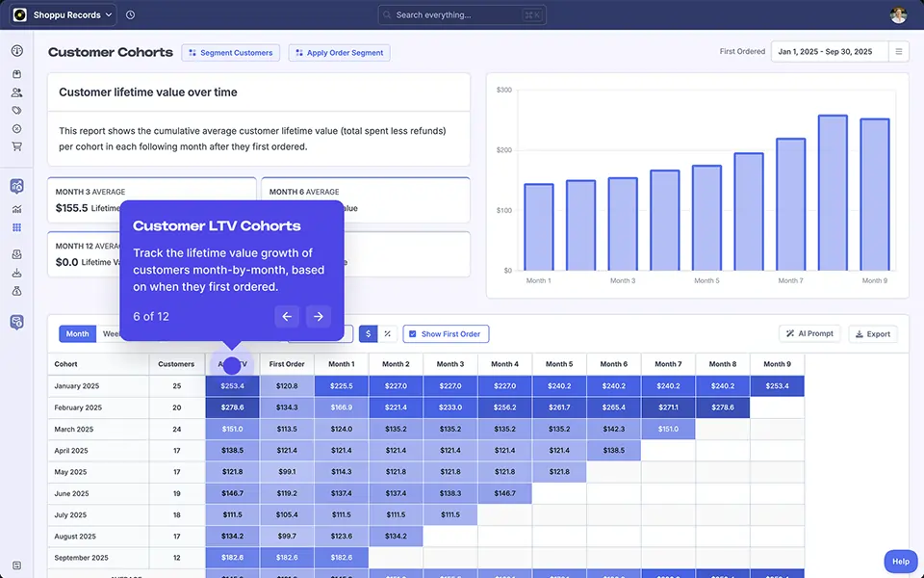
Task: Open the Shoppu Records dropdown
Action: tap(63, 14)
